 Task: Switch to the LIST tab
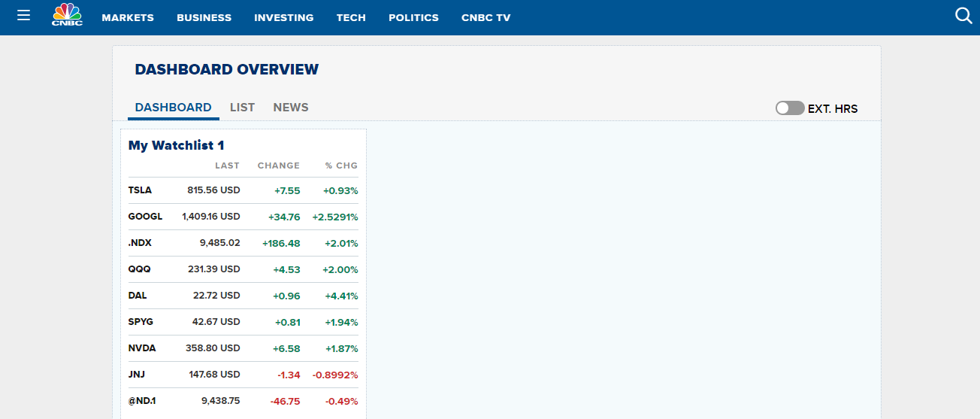[242, 108]
